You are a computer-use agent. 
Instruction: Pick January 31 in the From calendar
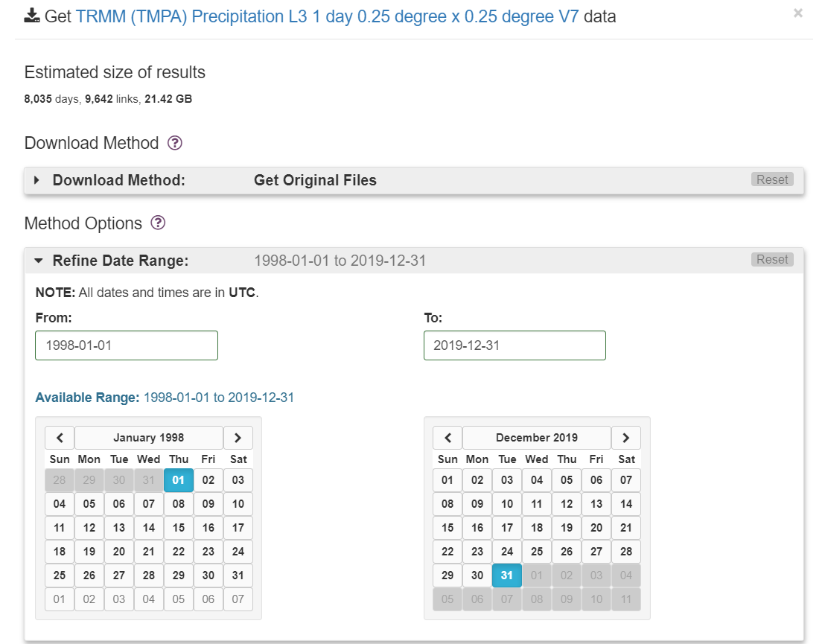pyautogui.click(x=238, y=576)
